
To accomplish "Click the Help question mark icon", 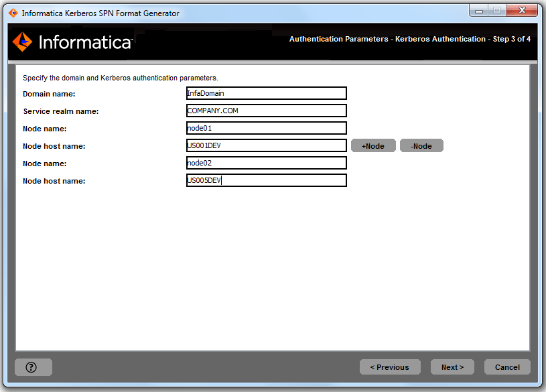I will pos(33,367).
